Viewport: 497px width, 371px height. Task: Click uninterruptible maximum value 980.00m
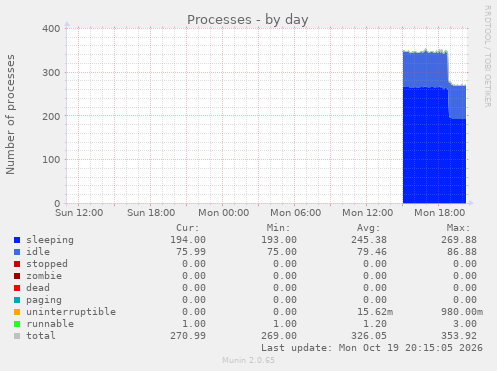click(x=462, y=312)
